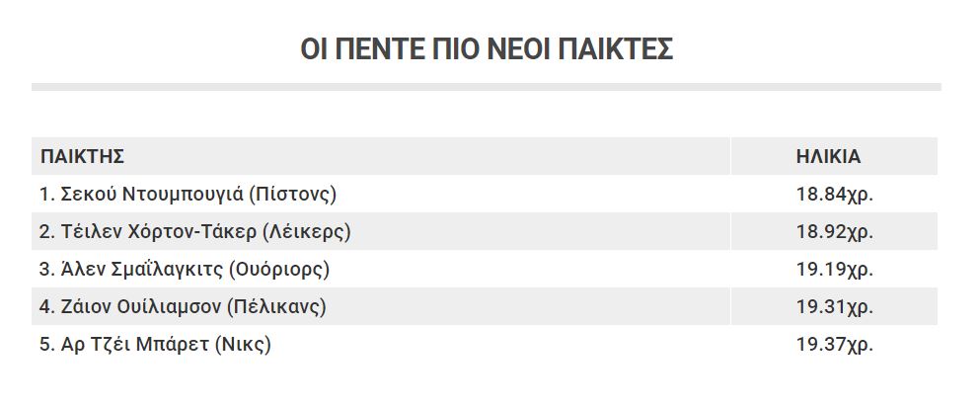Select the row Ζάιον Ουίλιαμσον (Πέλικανς)
Viewport: 980px width, 408px height.
485,306
